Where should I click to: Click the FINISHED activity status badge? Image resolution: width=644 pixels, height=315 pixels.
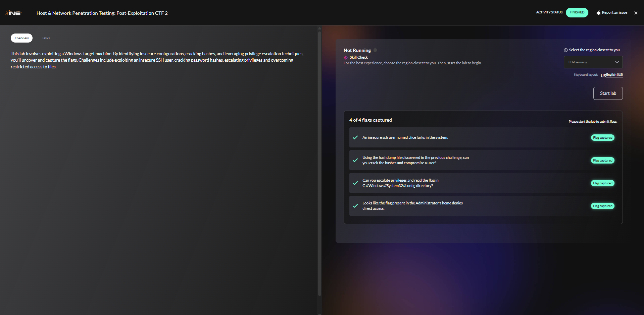coord(577,12)
